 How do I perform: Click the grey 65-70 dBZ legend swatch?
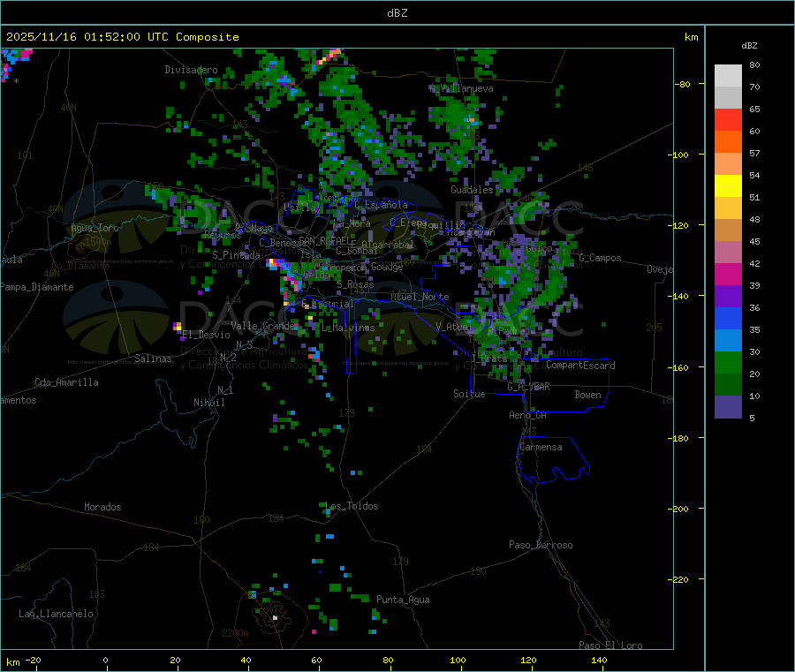pos(728,97)
